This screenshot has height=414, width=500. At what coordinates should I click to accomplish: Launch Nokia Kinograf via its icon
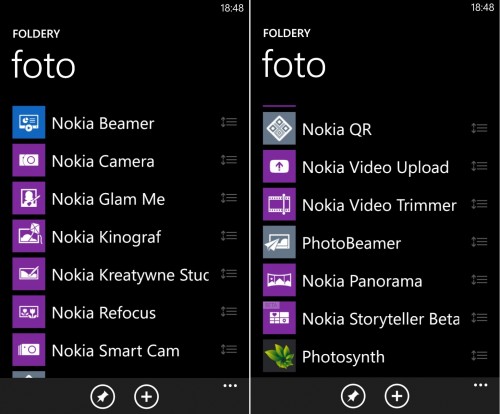[29, 236]
